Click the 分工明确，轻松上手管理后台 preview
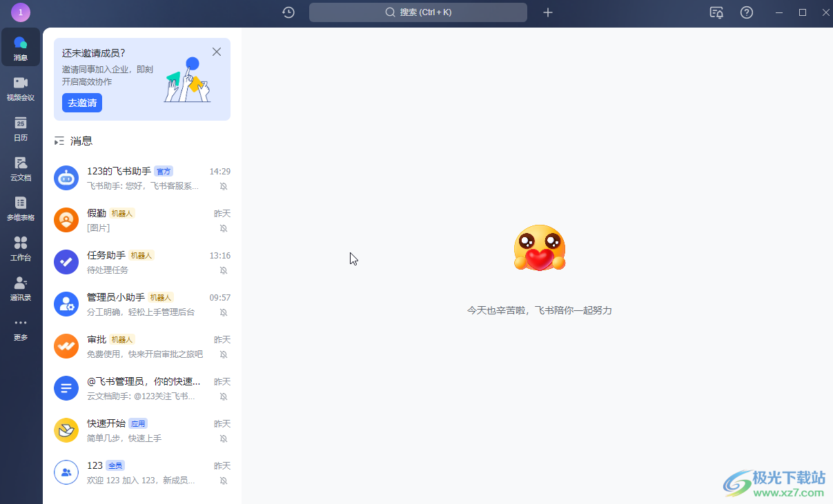Viewport: 833px width, 504px height. [141, 312]
